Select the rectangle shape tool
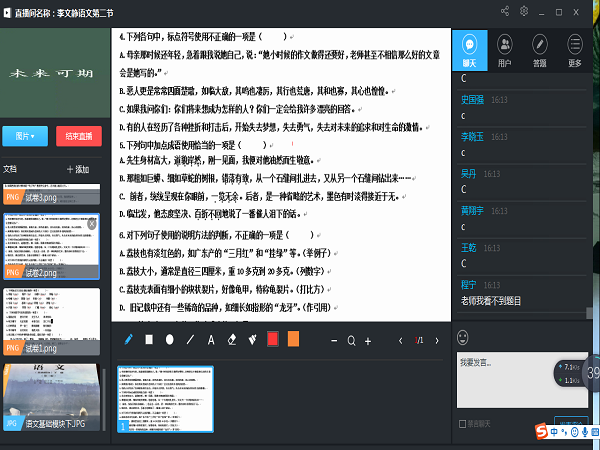 tap(149, 340)
